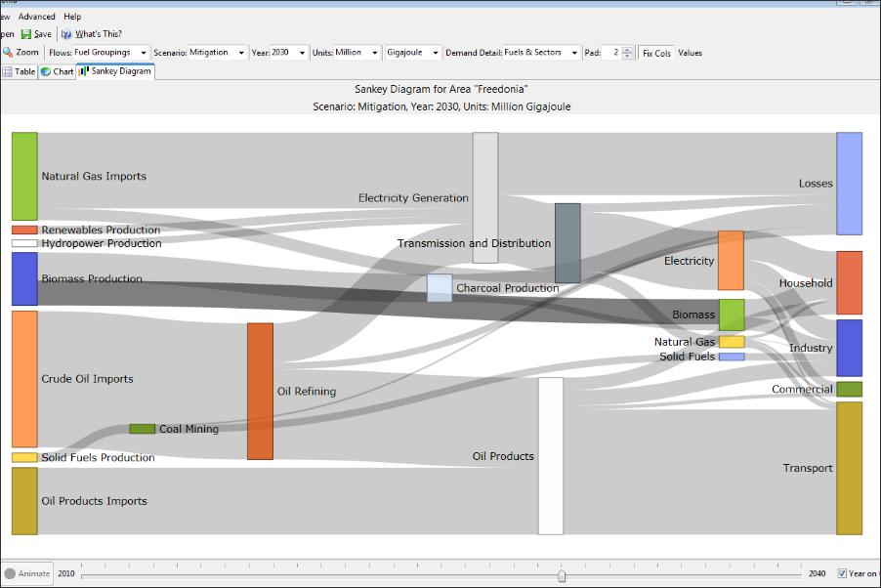
Task: Open the Advanced menu
Action: point(37,17)
